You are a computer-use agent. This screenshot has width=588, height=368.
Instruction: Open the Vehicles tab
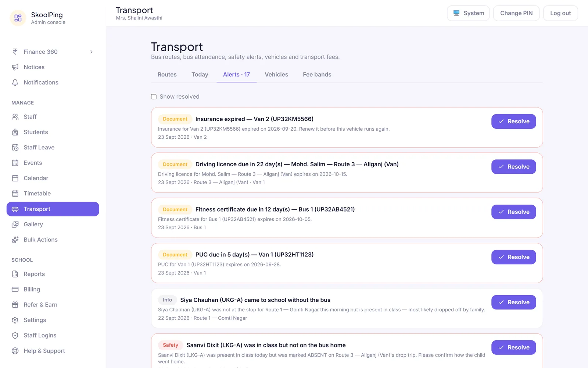(276, 74)
